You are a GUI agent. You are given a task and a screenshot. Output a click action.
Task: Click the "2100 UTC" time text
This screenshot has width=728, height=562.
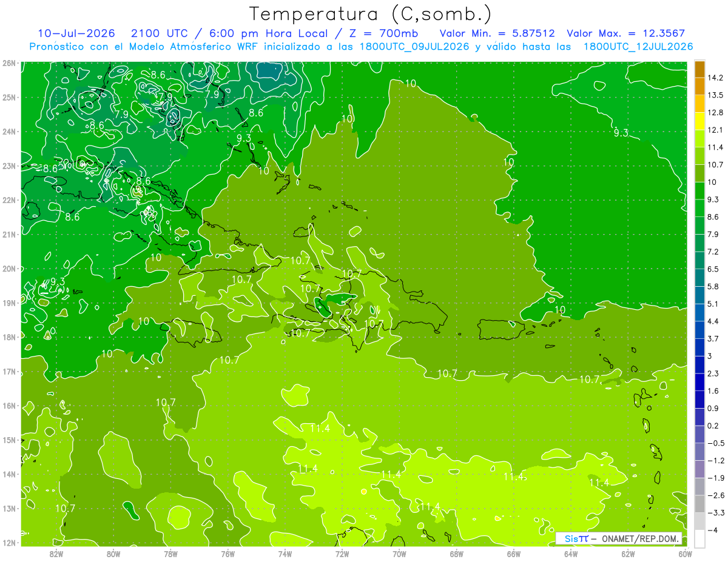(160, 33)
